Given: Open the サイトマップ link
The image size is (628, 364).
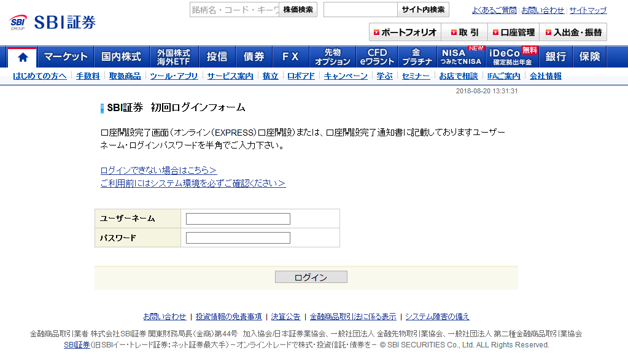Looking at the screenshot, I should tap(588, 10).
